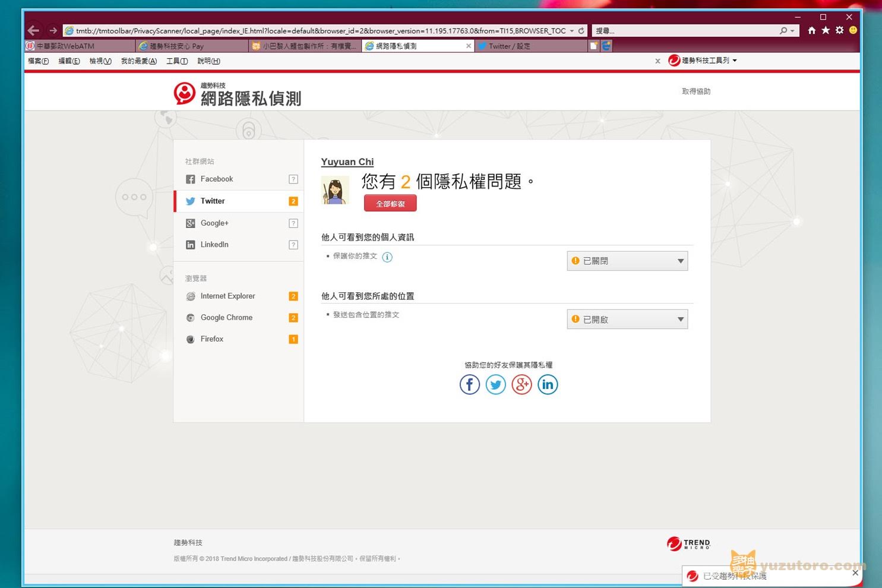Click the 他人可看到您的個人資訊 heading
882x588 pixels.
pyautogui.click(x=368, y=238)
